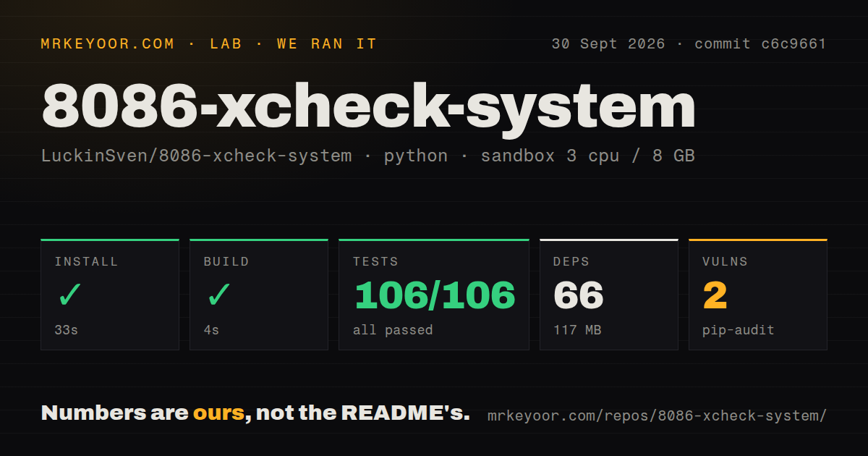This screenshot has width=868, height=456.
Task: Click the '117 MB' size text
Action: click(x=577, y=330)
